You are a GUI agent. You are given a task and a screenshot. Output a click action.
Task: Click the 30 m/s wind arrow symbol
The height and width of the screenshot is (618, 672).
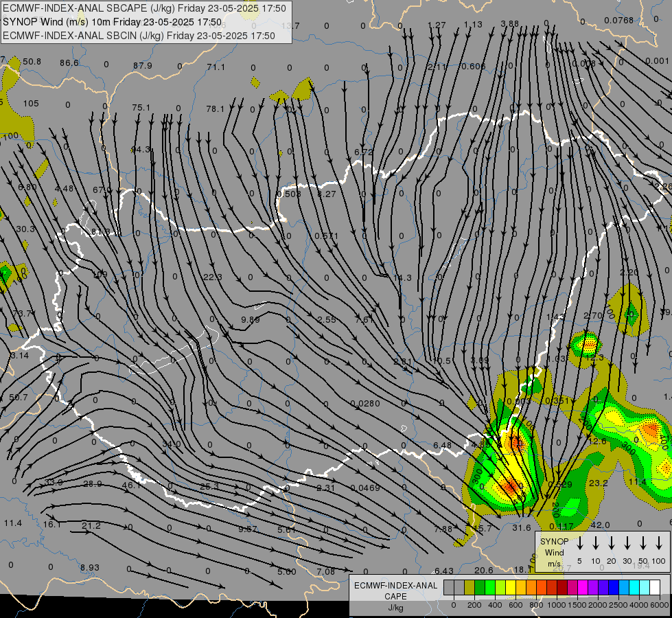click(x=627, y=543)
